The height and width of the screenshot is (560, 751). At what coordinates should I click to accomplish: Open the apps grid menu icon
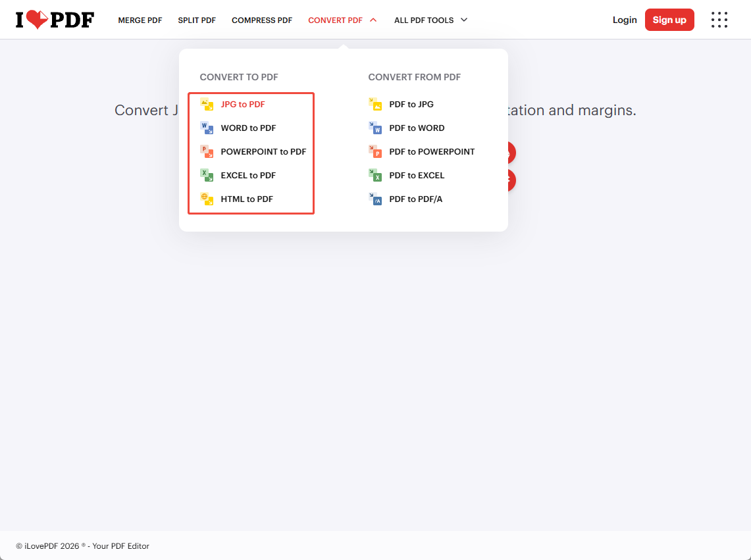click(x=719, y=20)
